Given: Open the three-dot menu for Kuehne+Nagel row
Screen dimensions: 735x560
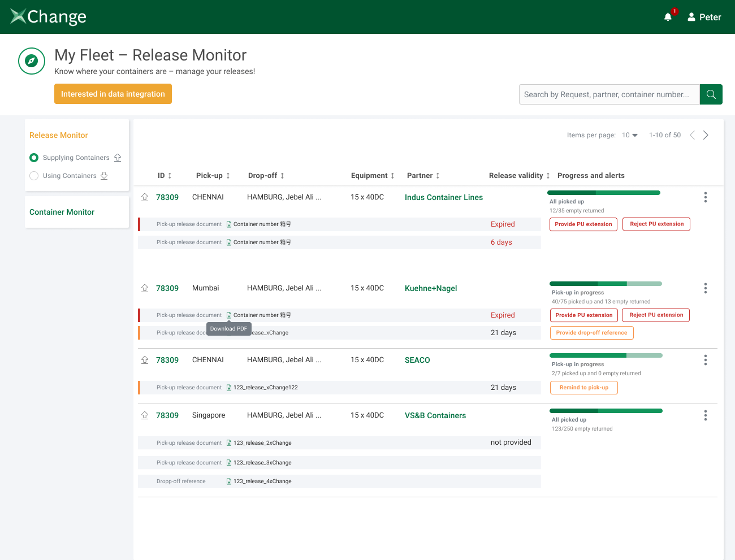Looking at the screenshot, I should coord(705,288).
